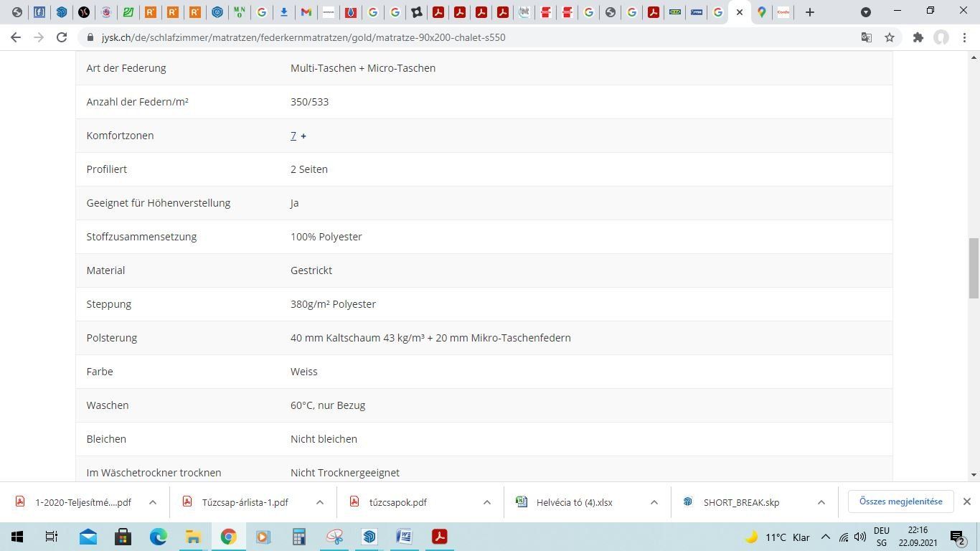Go back to the previous page

click(16, 37)
